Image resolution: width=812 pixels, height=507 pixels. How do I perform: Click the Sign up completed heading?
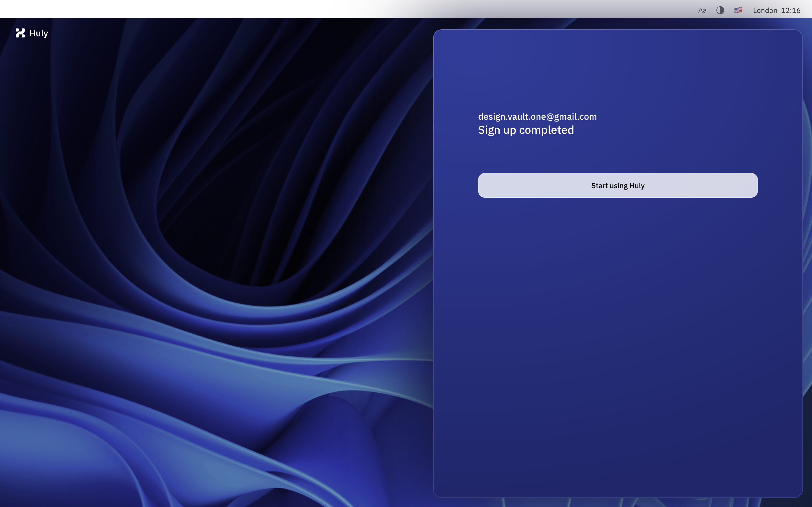[526, 130]
